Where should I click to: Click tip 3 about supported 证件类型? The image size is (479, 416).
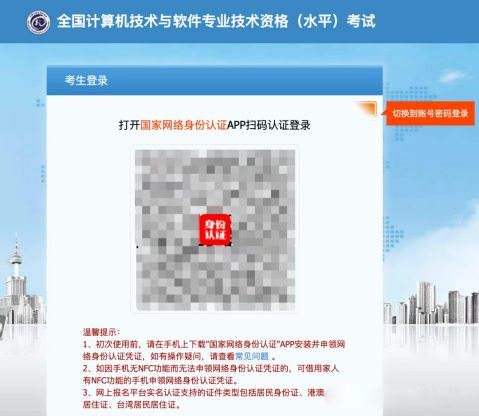pos(203,399)
